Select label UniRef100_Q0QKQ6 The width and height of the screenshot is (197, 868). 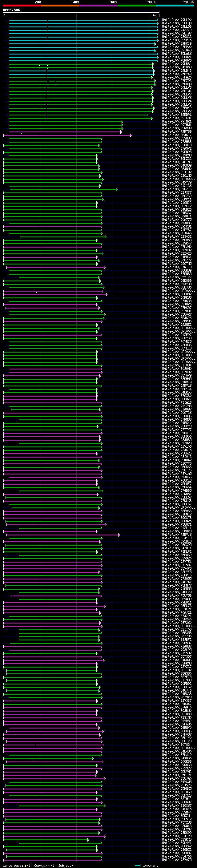click(177, 731)
